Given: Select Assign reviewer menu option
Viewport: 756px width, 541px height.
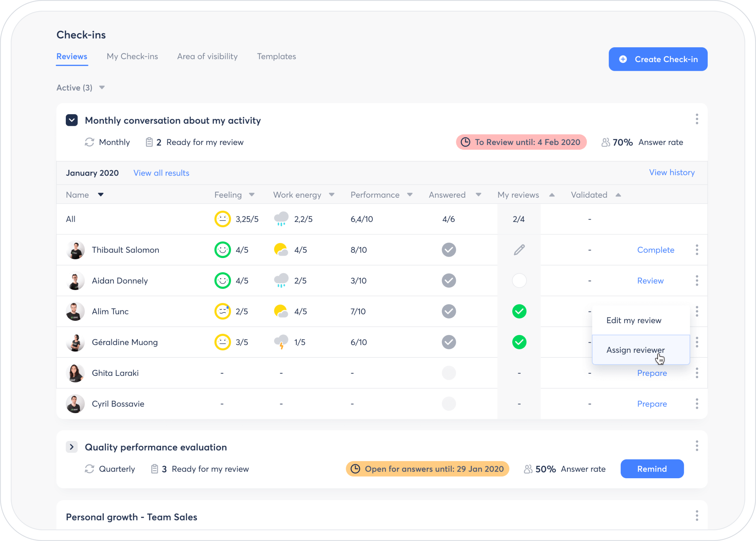Looking at the screenshot, I should tap(635, 350).
